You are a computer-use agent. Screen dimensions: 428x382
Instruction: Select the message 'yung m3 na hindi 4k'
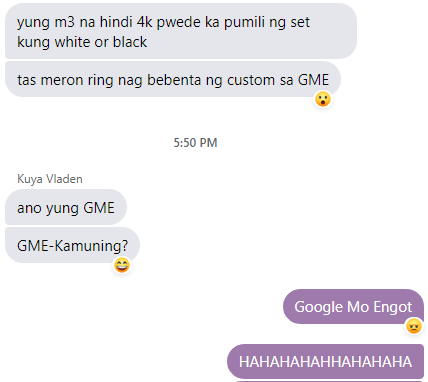click(181, 31)
